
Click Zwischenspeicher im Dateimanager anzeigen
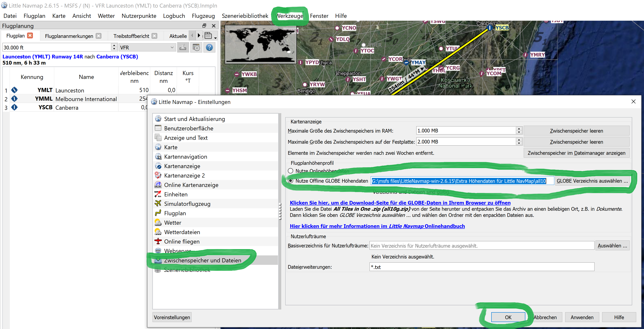click(x=576, y=153)
